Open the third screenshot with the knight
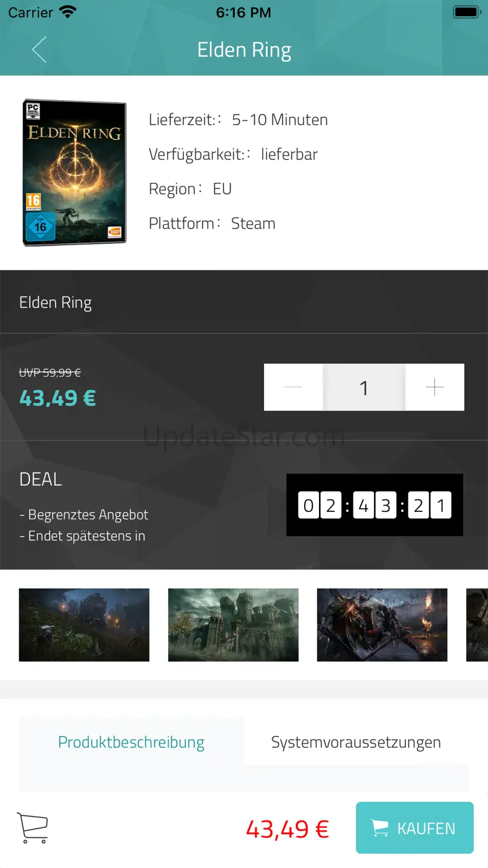This screenshot has width=488, height=868. click(x=382, y=625)
